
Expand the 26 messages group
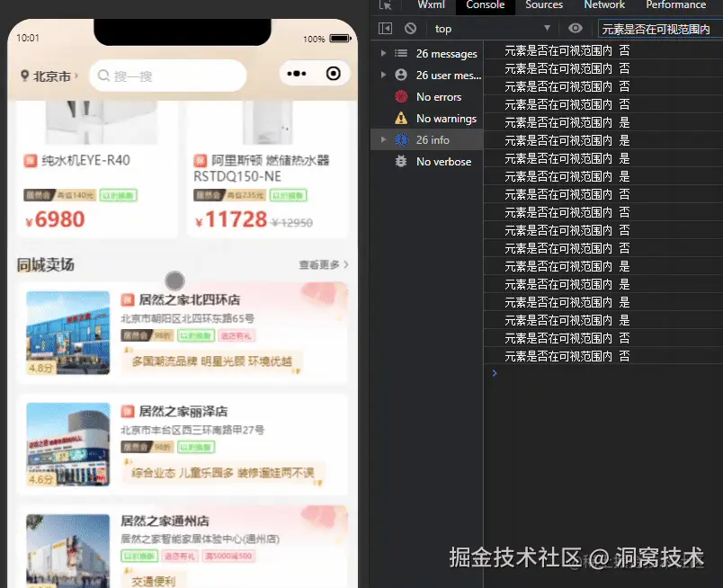(383, 53)
